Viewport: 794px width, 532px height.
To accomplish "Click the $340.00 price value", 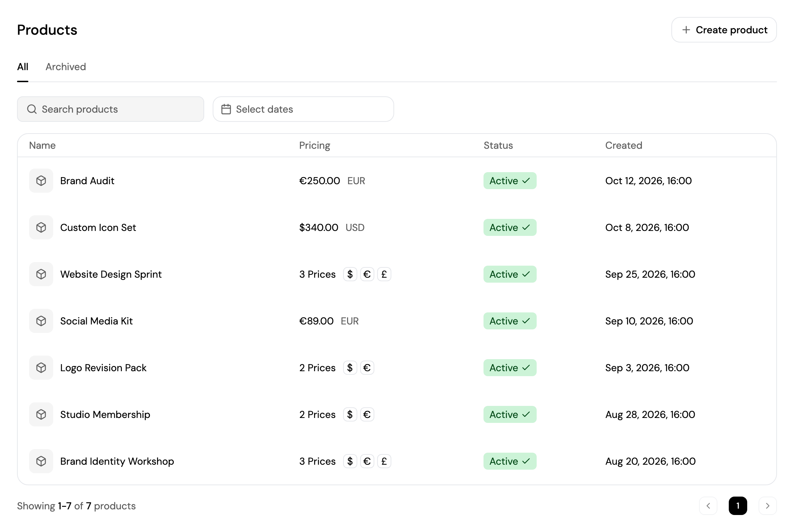I will (x=318, y=227).
